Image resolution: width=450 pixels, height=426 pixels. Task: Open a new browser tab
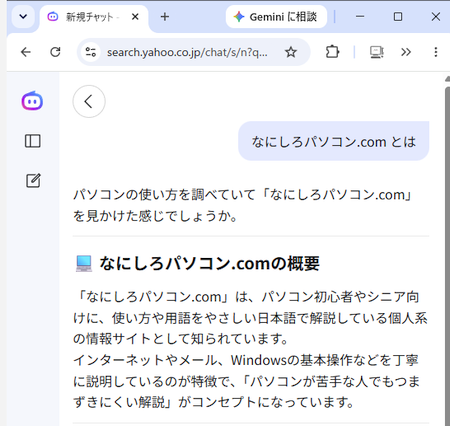pyautogui.click(x=165, y=17)
